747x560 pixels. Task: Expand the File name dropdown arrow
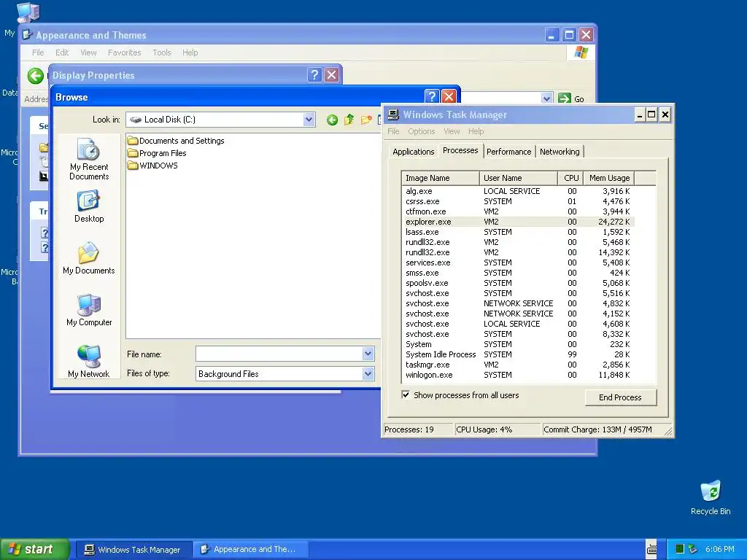[x=368, y=354]
